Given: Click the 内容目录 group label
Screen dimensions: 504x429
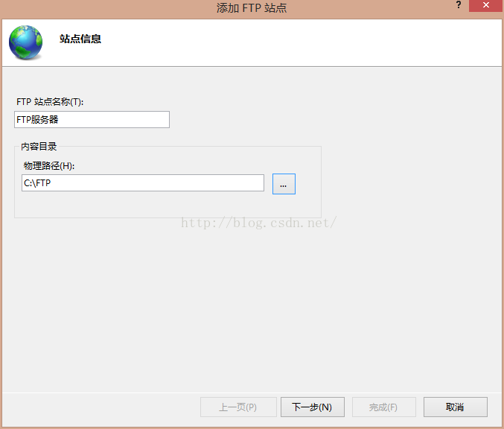Looking at the screenshot, I should point(39,147).
